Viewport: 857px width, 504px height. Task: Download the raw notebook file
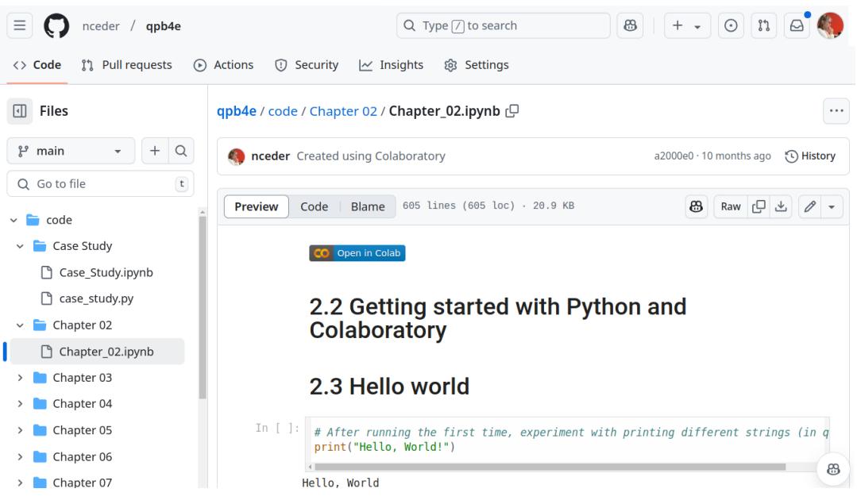point(781,206)
